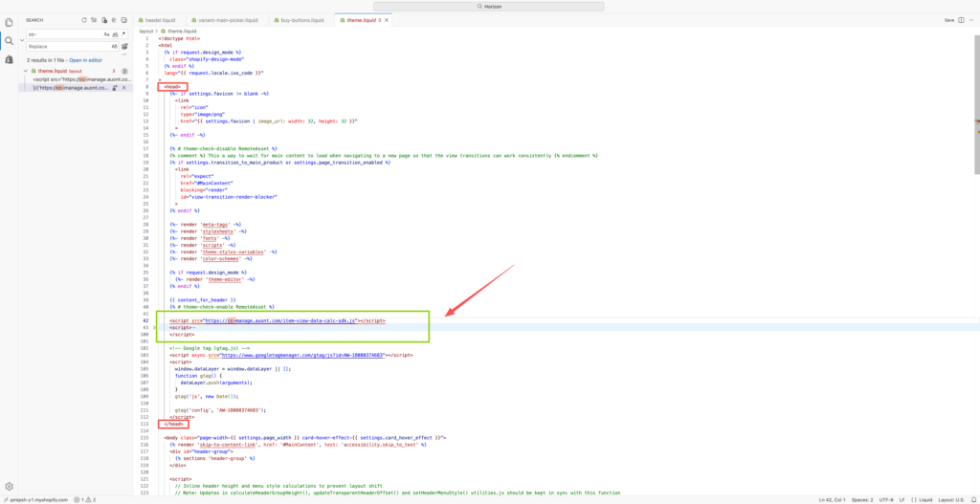Toggle Preserve Case in replace box
980x504 pixels.
[115, 46]
